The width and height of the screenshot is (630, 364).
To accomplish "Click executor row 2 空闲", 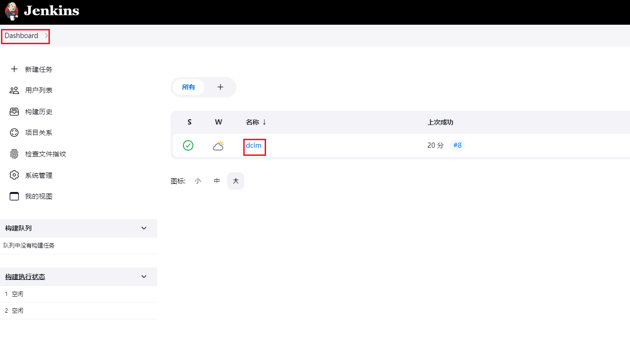I will click(78, 311).
